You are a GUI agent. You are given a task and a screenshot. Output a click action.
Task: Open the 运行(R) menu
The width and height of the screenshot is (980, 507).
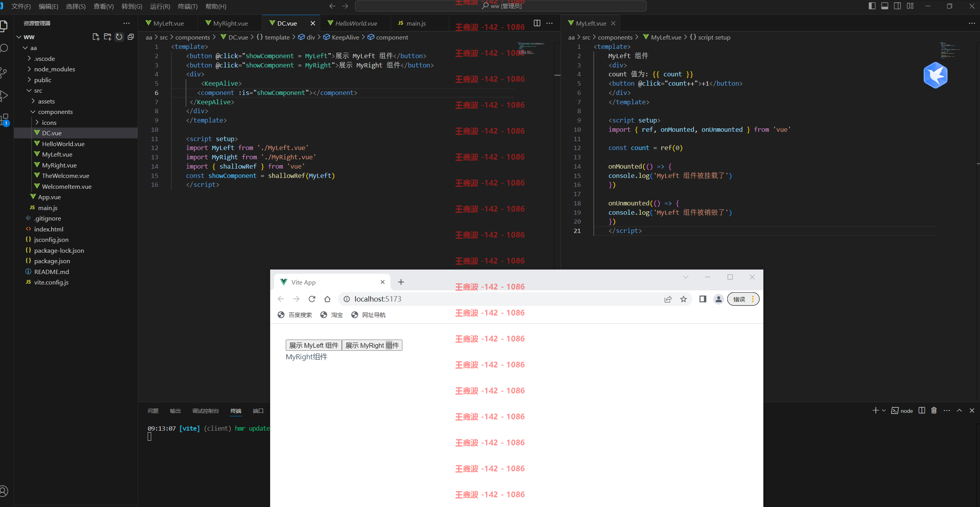(160, 6)
